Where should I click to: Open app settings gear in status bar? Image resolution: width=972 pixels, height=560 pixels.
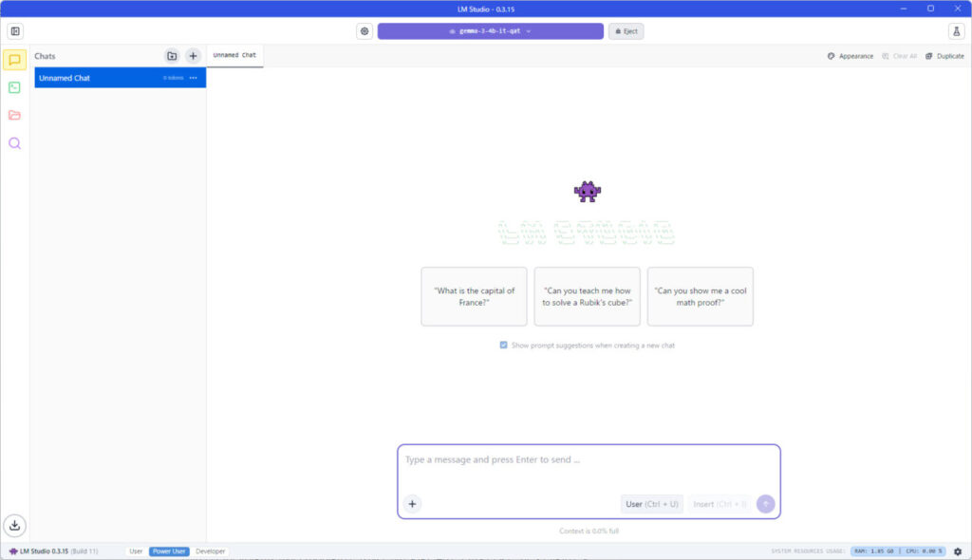(958, 551)
